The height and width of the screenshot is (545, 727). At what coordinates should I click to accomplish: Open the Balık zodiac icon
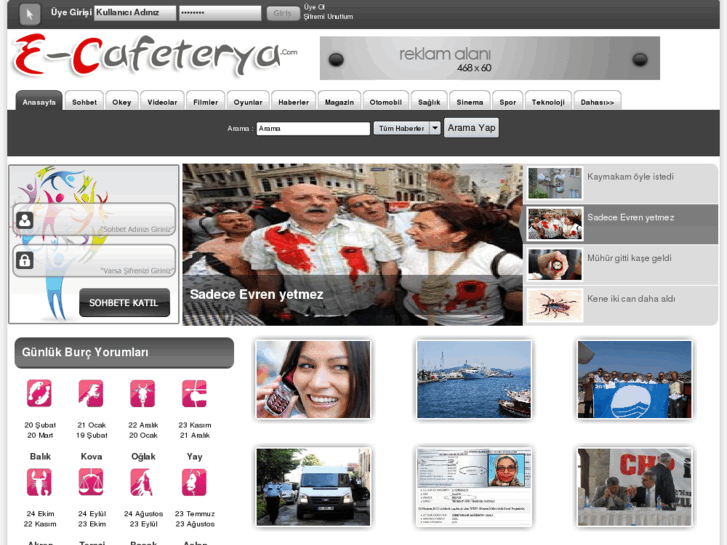(39, 393)
